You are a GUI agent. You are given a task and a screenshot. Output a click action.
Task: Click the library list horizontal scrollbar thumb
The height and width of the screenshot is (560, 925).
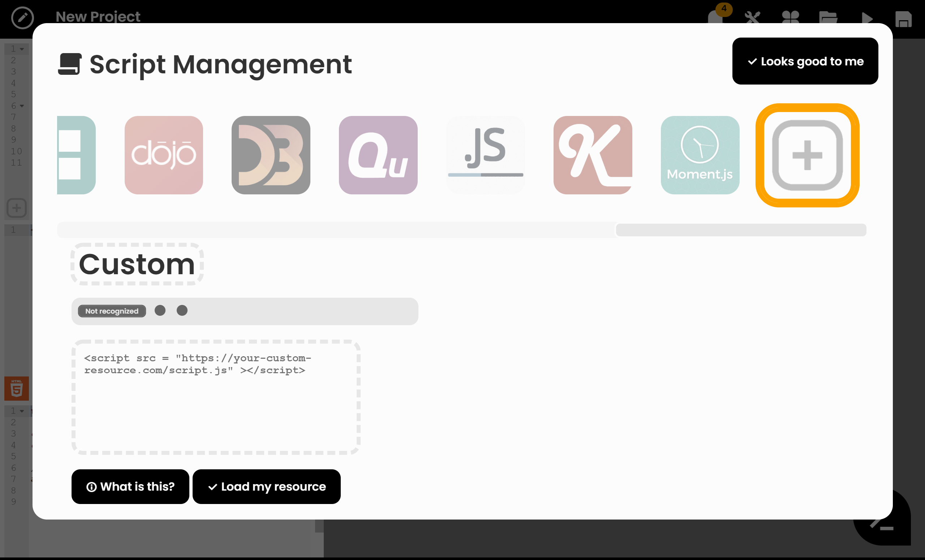(741, 230)
